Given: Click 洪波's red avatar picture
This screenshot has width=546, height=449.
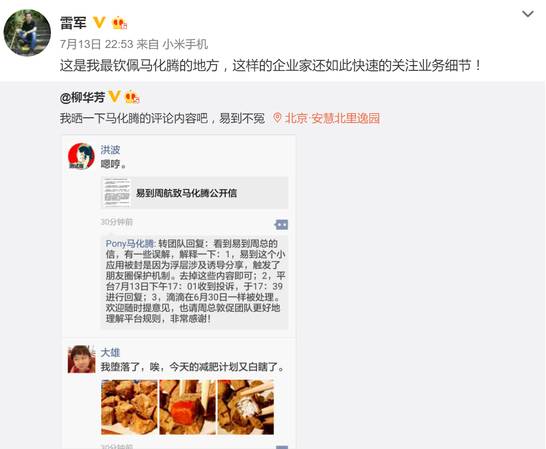Looking at the screenshot, I should point(81,156).
